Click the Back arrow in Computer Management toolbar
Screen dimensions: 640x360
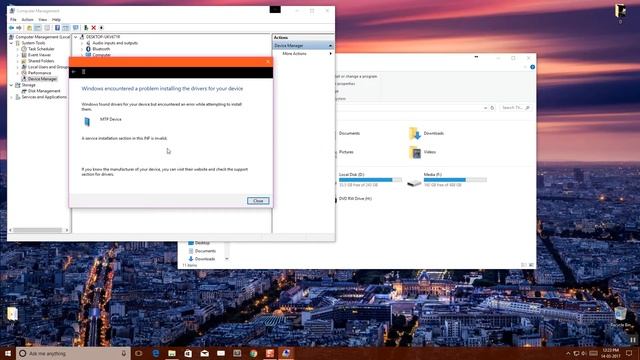pyautogui.click(x=11, y=28)
